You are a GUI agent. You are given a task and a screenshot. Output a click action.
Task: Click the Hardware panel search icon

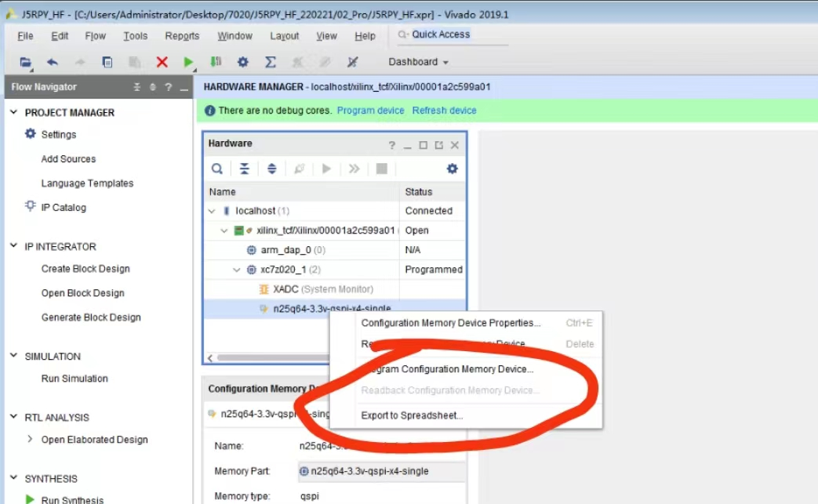pos(217,169)
